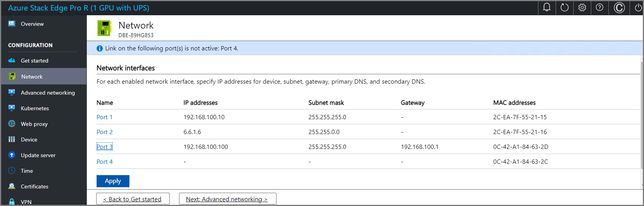Open Device menu item
This screenshot has height=206, width=644.
click(29, 140)
